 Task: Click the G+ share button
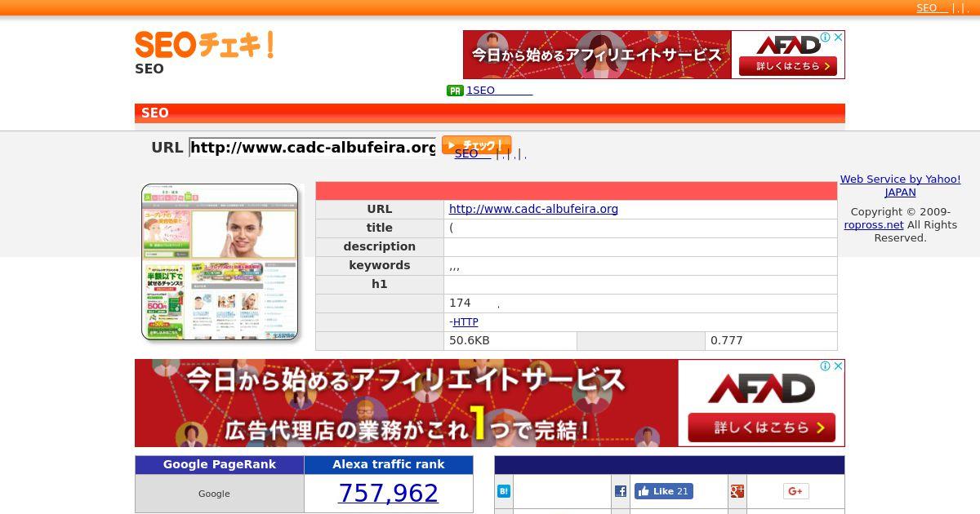pyautogui.click(x=795, y=491)
